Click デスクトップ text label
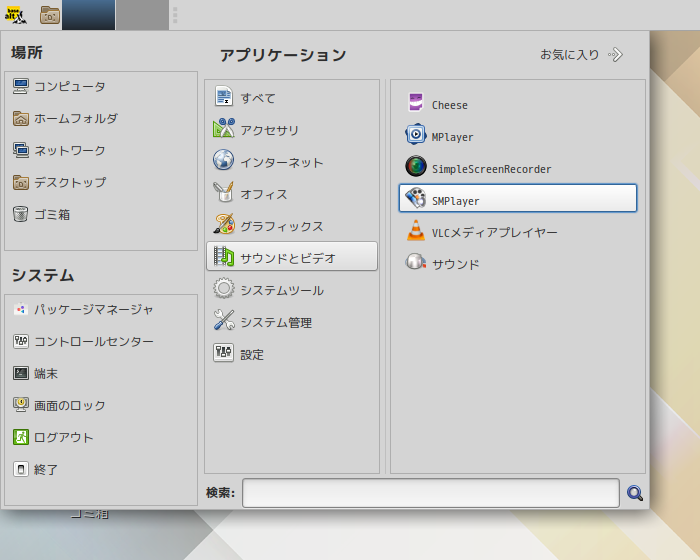This screenshot has width=700, height=560. (x=70, y=183)
